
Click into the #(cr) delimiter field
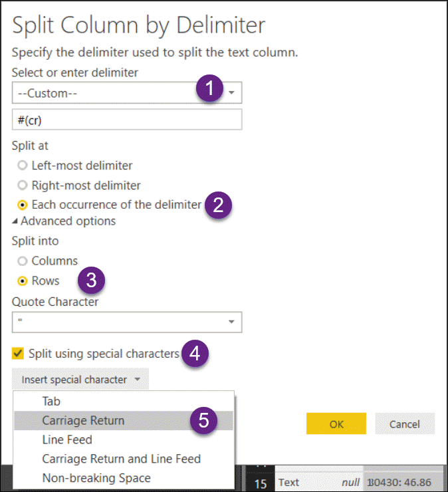pyautogui.click(x=127, y=120)
